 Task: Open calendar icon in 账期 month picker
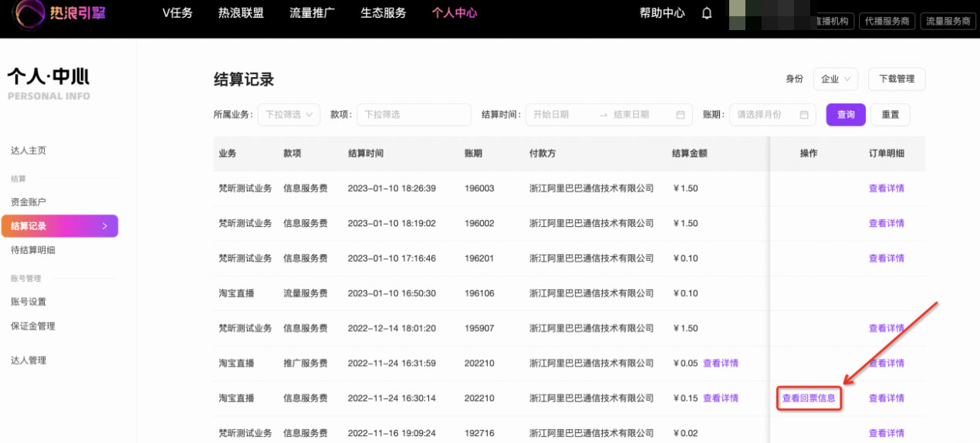click(x=803, y=115)
